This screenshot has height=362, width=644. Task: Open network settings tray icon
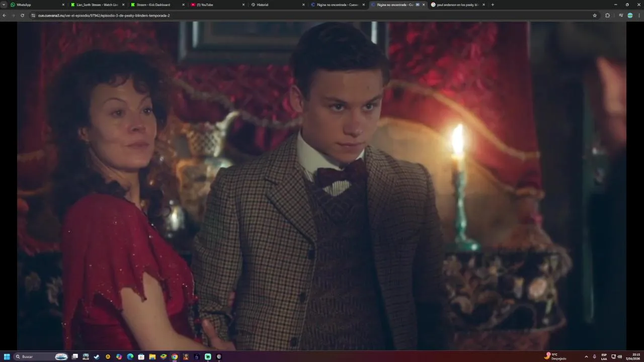tap(613, 356)
